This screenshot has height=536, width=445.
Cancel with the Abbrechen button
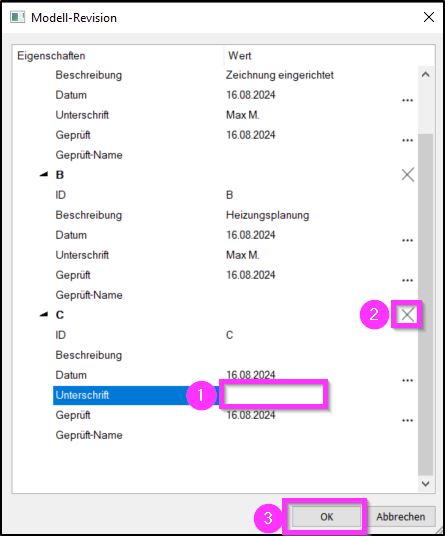[401, 517]
